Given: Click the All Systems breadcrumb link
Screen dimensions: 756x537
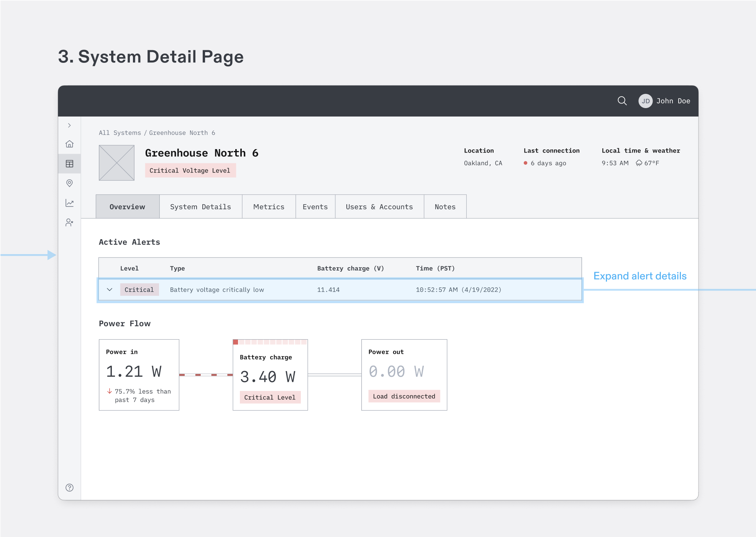Looking at the screenshot, I should click(120, 133).
